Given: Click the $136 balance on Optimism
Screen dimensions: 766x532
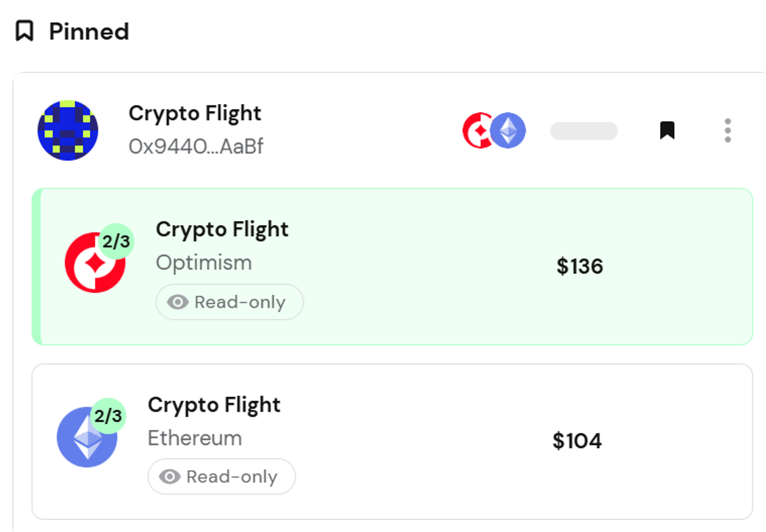Looking at the screenshot, I should click(x=580, y=267).
